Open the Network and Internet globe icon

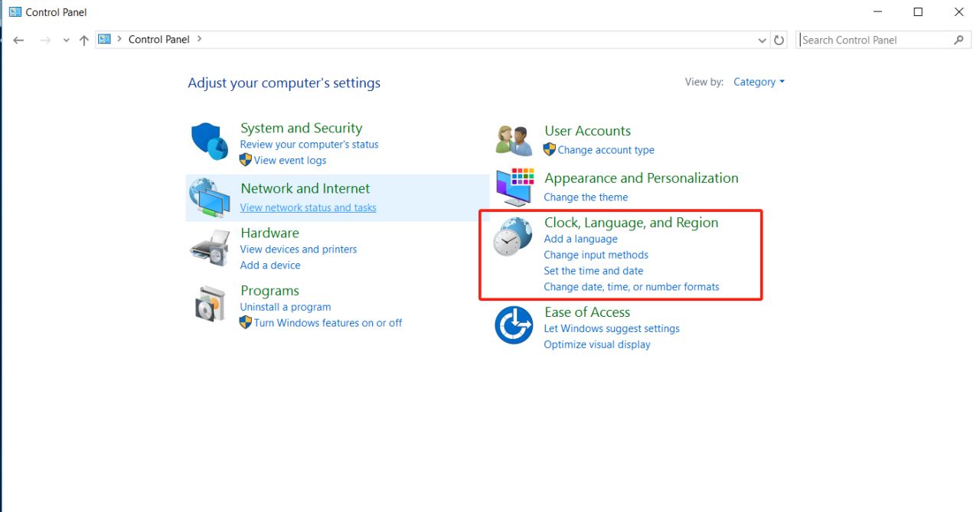coord(210,198)
